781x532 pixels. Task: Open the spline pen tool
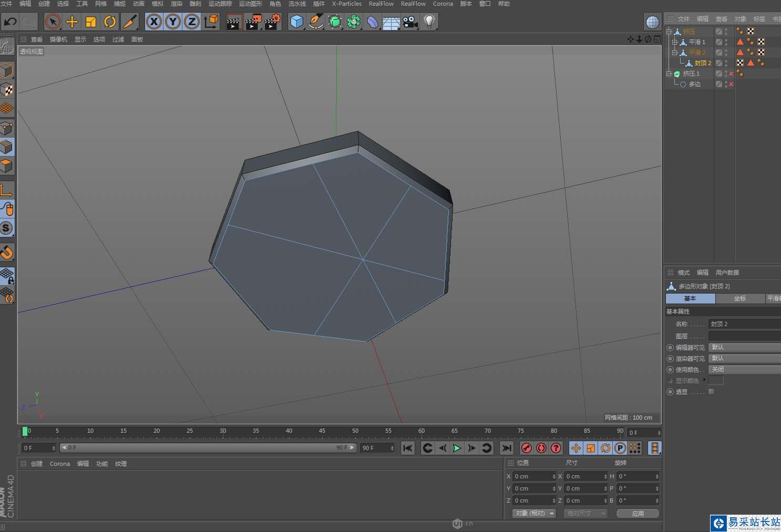click(315, 22)
